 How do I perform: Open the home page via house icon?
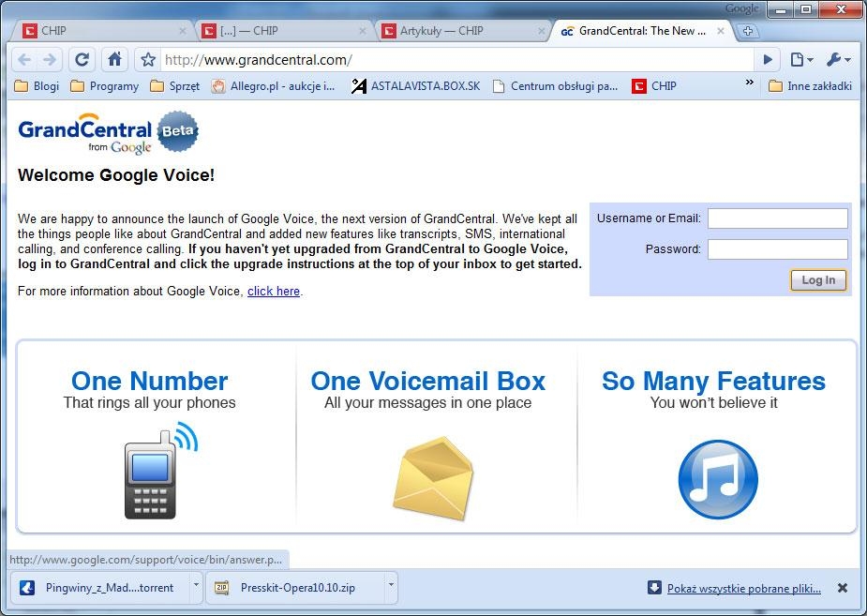114,60
